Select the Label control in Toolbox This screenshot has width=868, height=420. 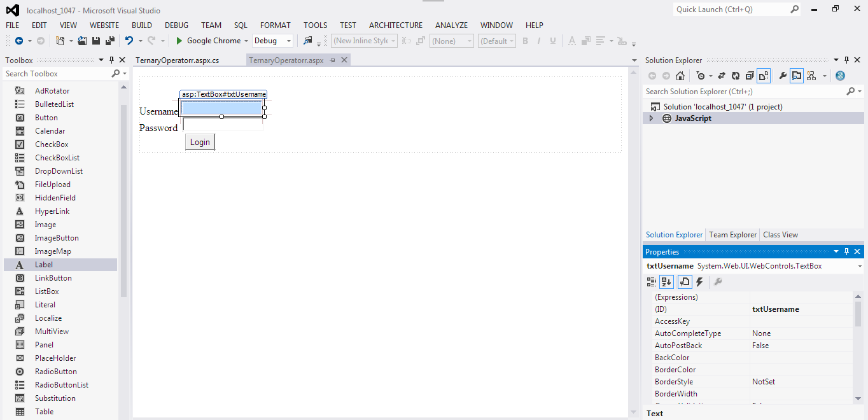[60, 265]
